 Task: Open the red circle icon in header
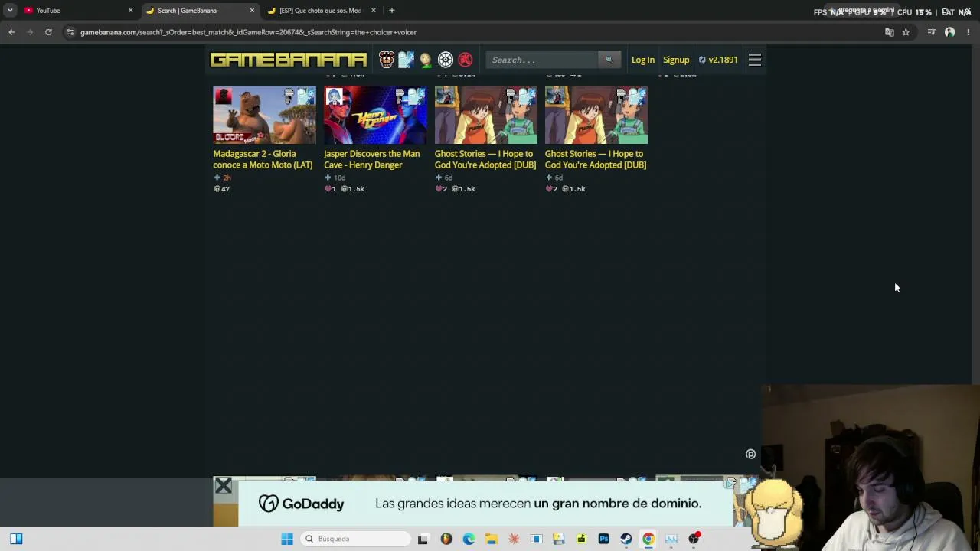pyautogui.click(x=465, y=60)
